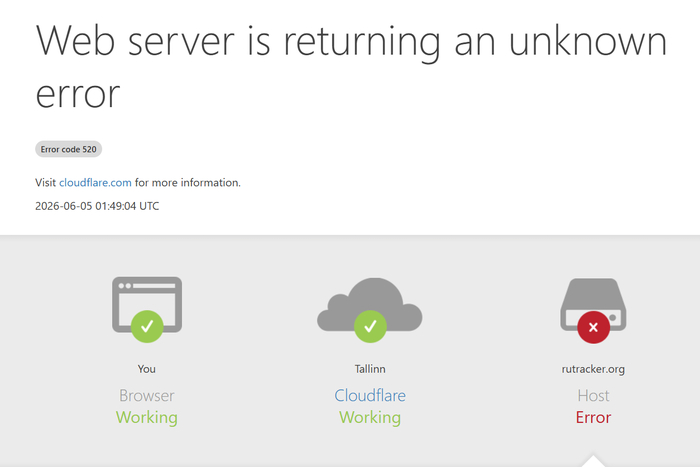Click the Tallinn location label
The height and width of the screenshot is (467, 700).
point(370,369)
